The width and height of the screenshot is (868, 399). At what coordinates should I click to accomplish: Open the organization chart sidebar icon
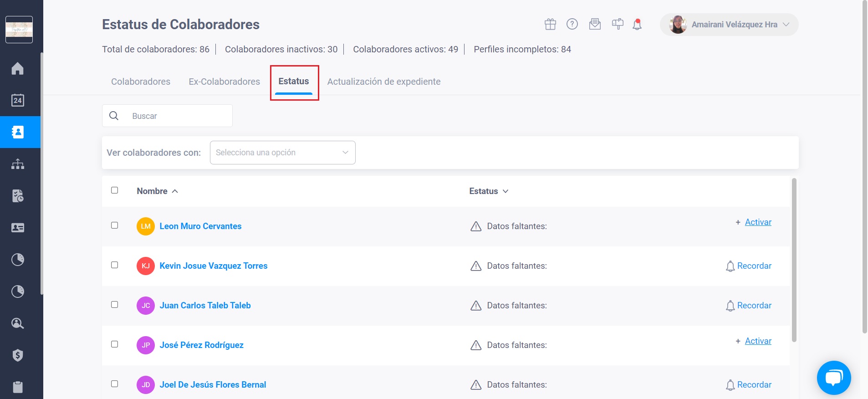click(18, 164)
